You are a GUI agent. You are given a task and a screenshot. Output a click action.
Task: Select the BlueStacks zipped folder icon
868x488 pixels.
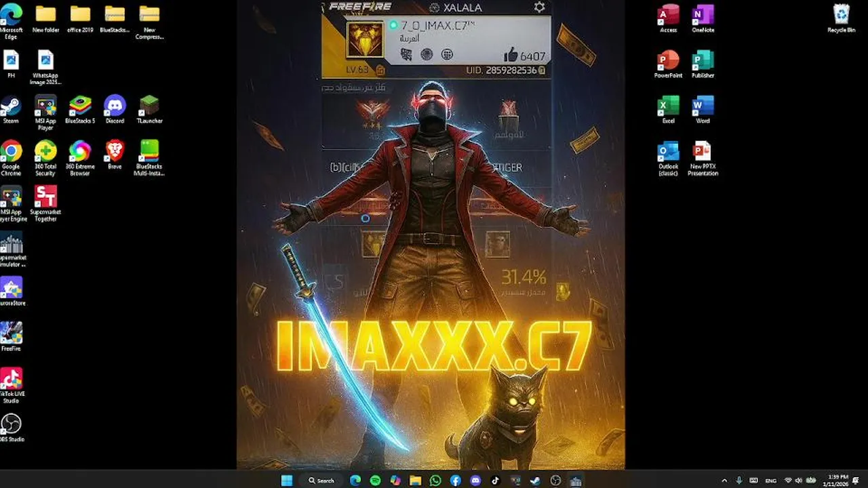click(x=115, y=19)
